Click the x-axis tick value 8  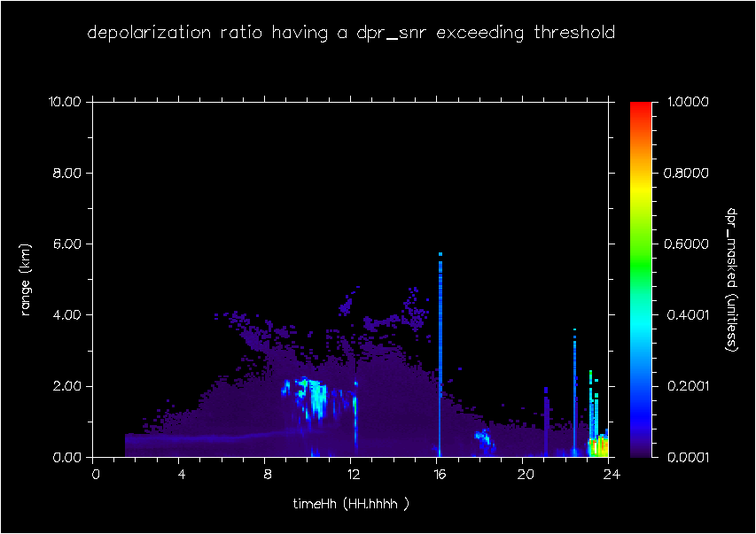click(x=268, y=475)
